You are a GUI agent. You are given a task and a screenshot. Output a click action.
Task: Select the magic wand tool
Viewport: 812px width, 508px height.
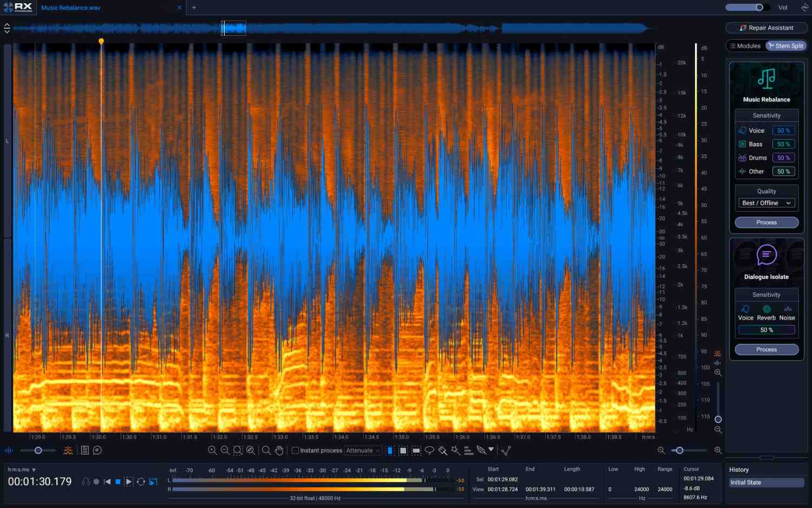pyautogui.click(x=455, y=451)
